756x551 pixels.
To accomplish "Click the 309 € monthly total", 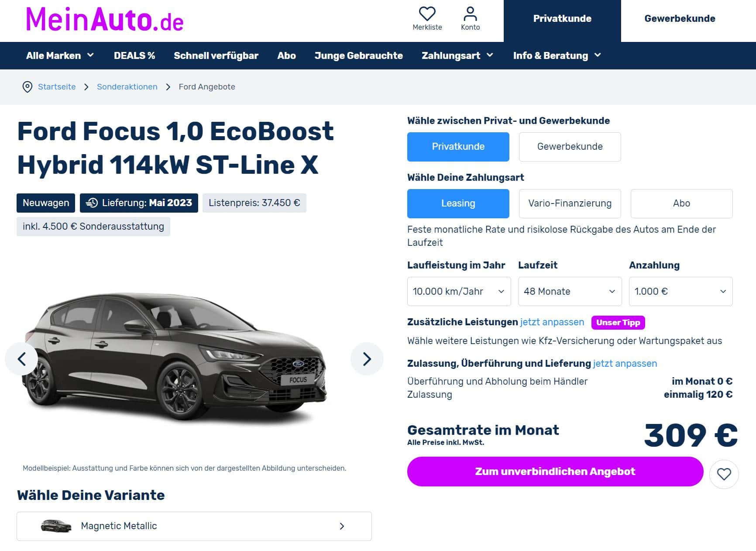I will click(691, 435).
